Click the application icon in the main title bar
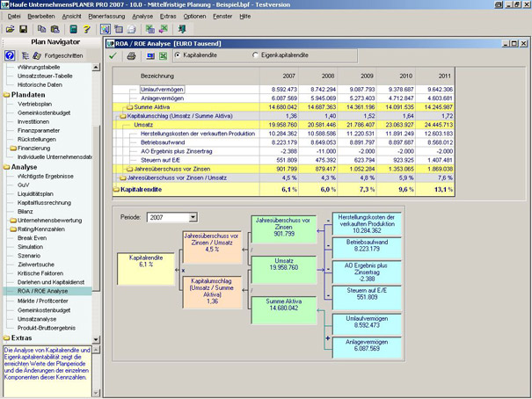The image size is (532, 399). coord(4,4)
